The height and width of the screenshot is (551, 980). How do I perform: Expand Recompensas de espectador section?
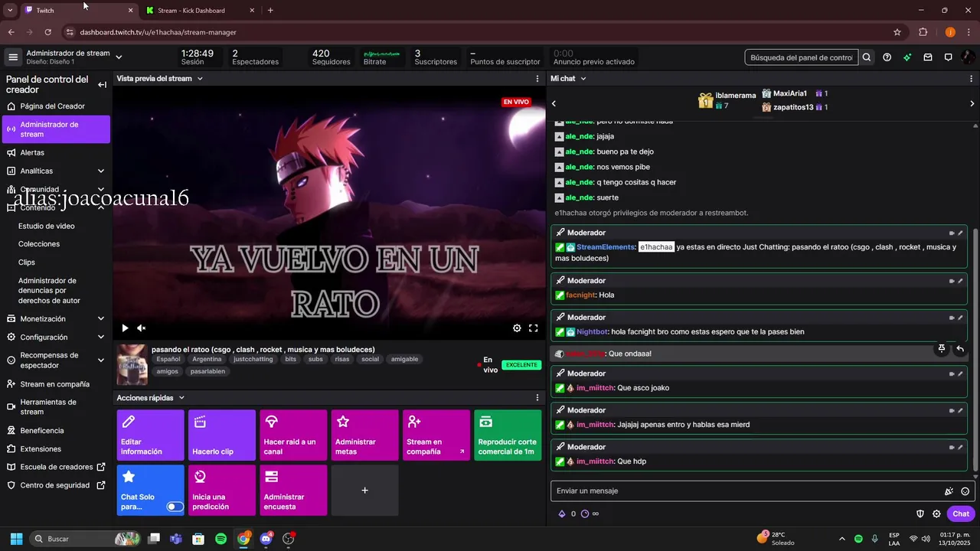(x=100, y=360)
